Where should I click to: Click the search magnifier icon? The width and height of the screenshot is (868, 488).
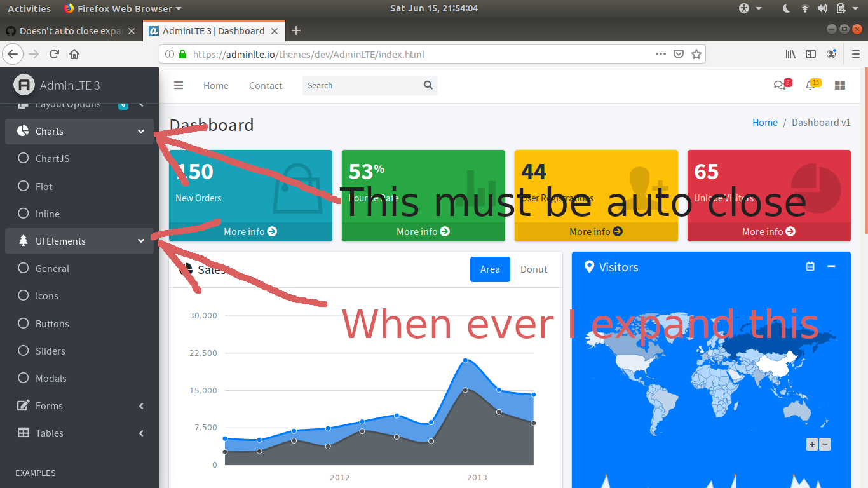click(x=427, y=85)
